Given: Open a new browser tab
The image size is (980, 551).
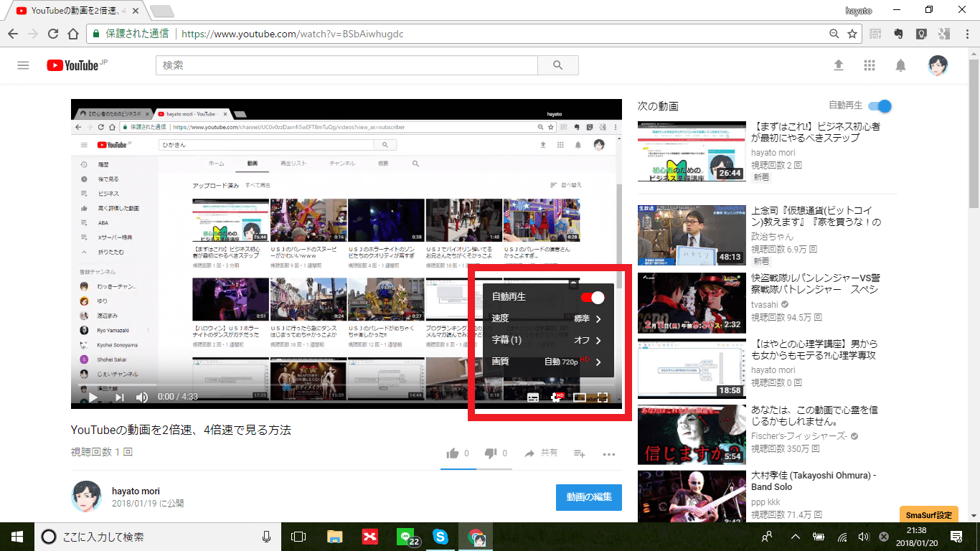Looking at the screenshot, I should tap(162, 11).
